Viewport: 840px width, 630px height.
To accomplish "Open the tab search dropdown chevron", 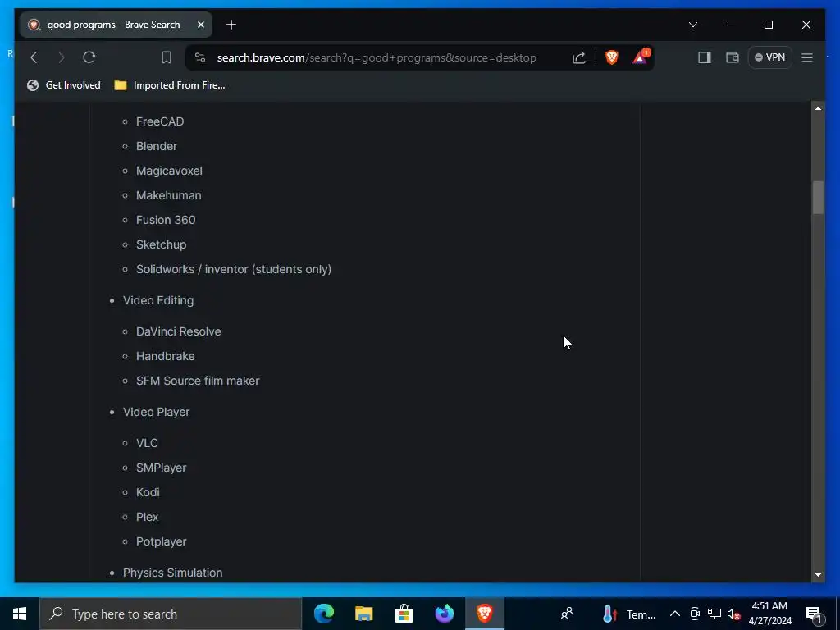I will (692, 25).
